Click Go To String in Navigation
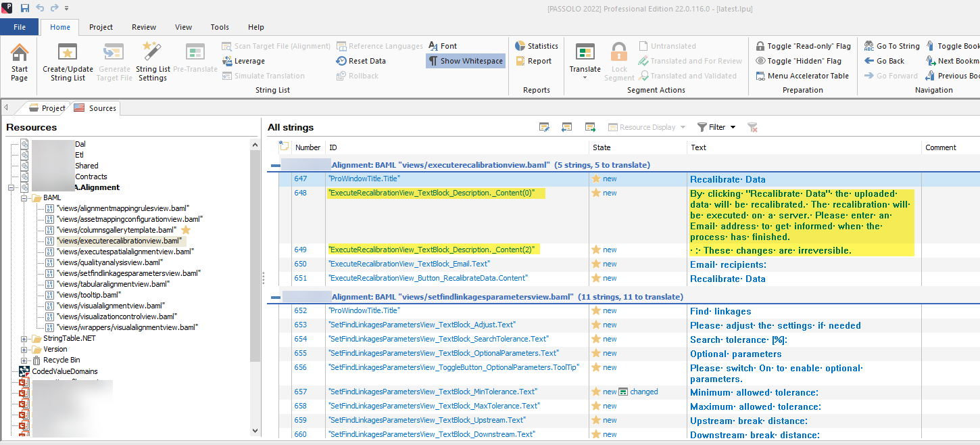 coord(891,45)
